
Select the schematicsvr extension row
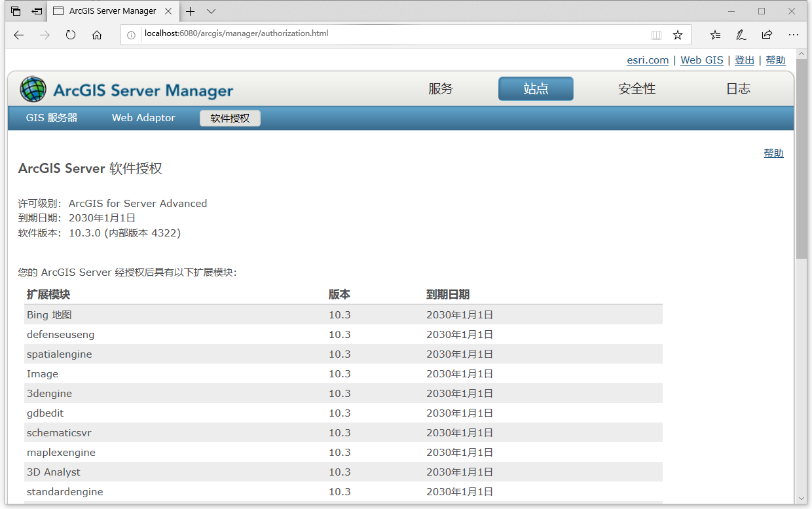[344, 432]
